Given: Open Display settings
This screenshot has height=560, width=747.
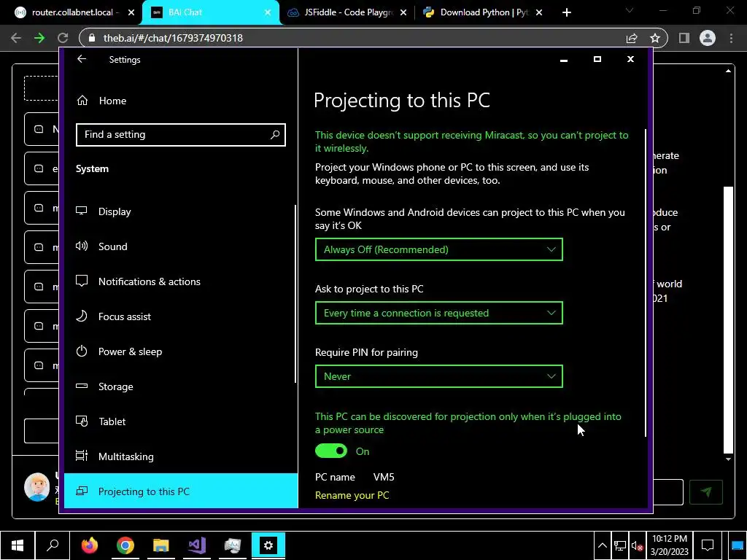Looking at the screenshot, I should 180,211.
